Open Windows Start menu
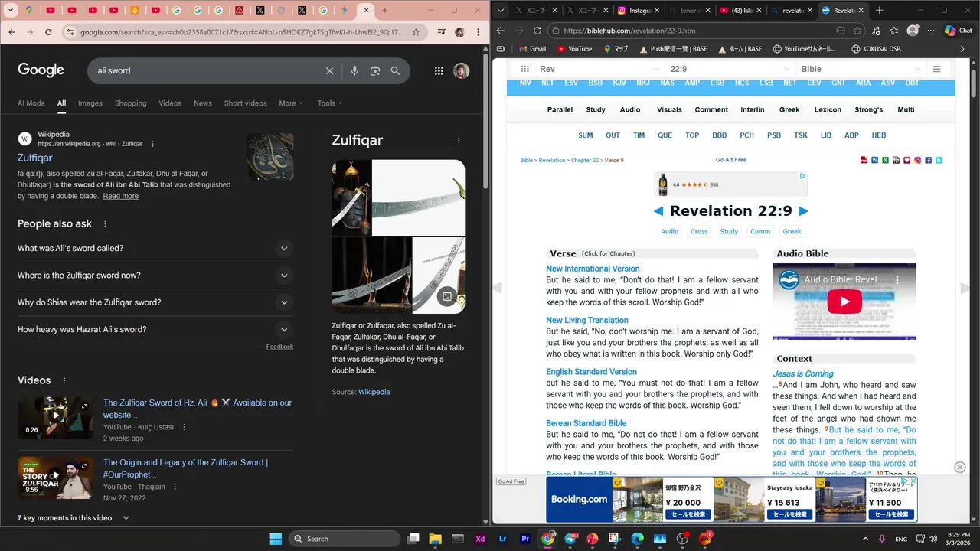 276,539
